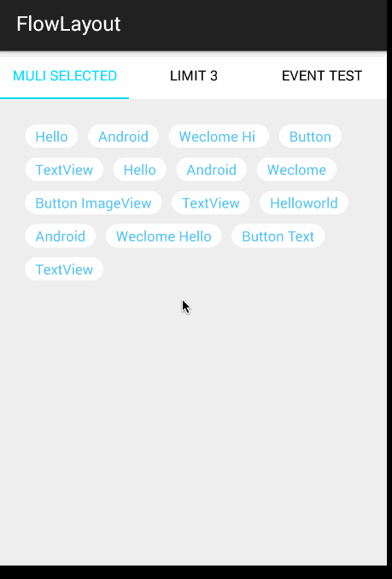Select the Weclome Hi tag
392x579 pixels.
coord(219,137)
